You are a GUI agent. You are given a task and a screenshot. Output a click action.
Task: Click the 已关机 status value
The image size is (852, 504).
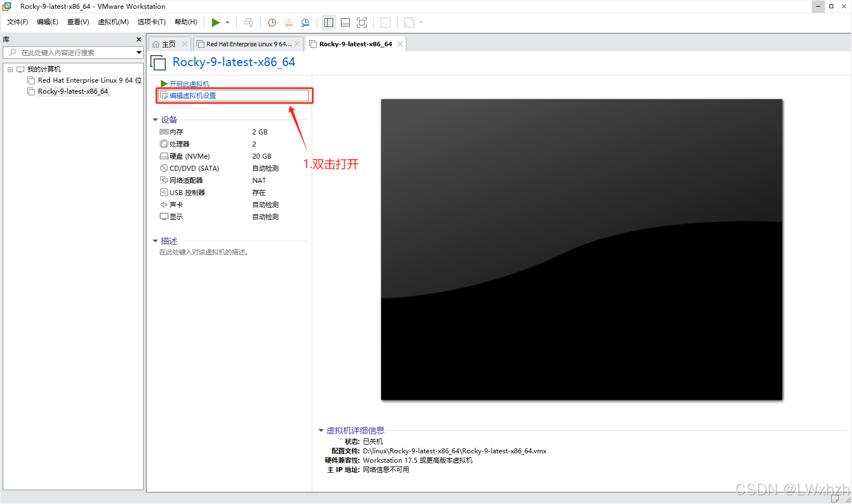[373, 442]
